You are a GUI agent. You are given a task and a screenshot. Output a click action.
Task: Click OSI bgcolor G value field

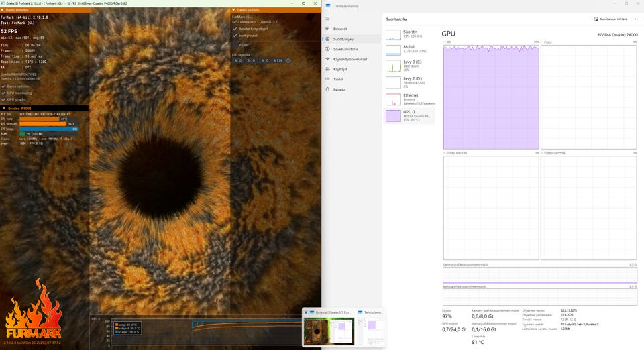click(252, 60)
